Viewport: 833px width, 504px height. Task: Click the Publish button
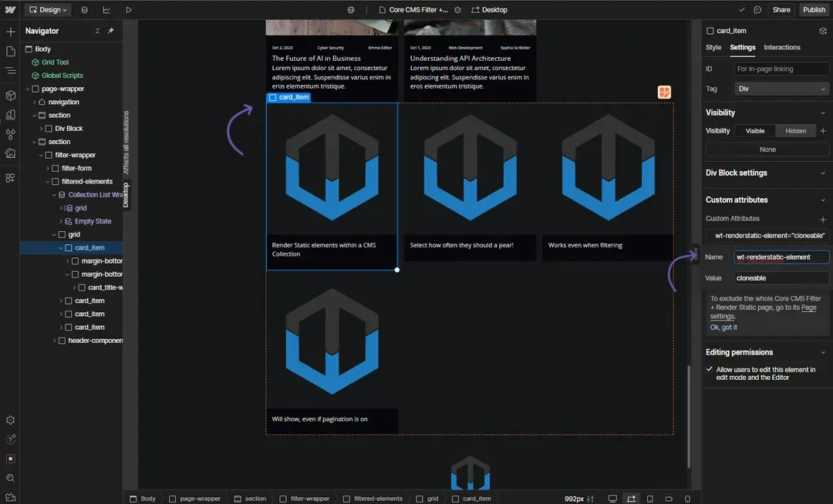point(814,9)
